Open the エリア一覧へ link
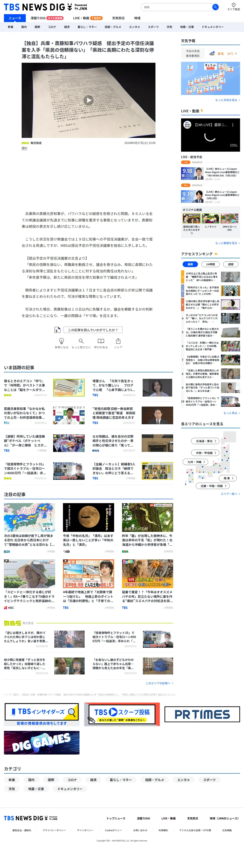The width and height of the screenshot is (244, 868). [x=230, y=494]
